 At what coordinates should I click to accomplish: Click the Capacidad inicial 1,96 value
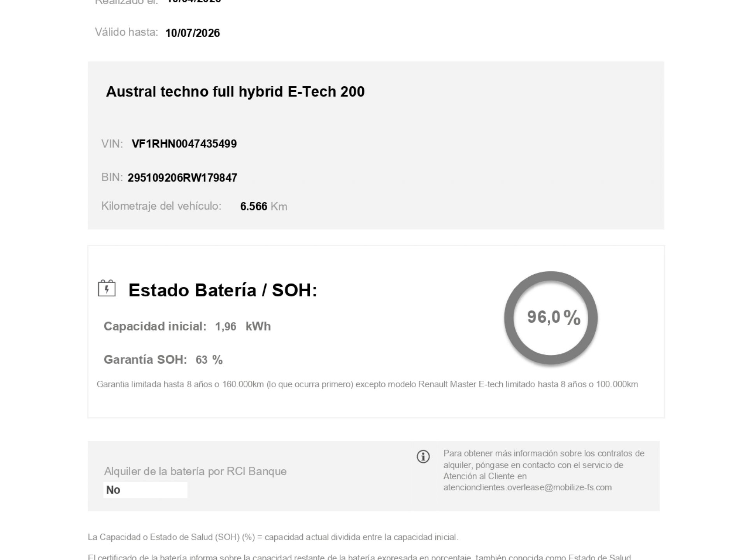226,327
